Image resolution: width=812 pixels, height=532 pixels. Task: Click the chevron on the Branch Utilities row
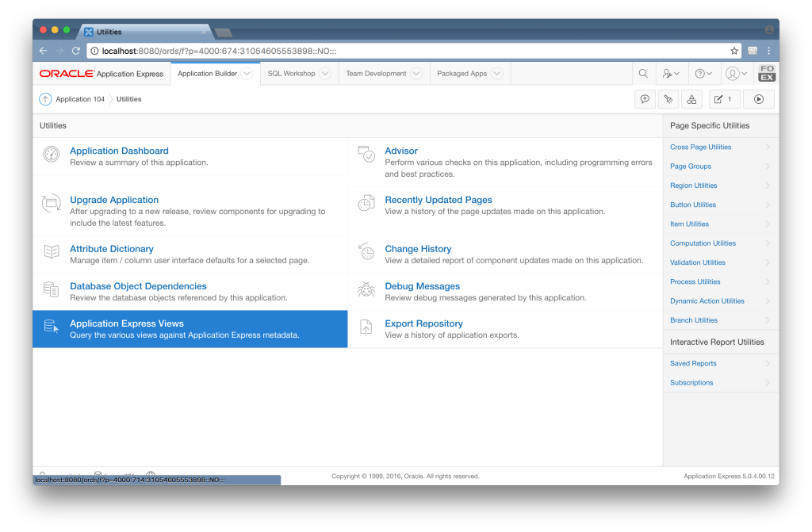(768, 320)
